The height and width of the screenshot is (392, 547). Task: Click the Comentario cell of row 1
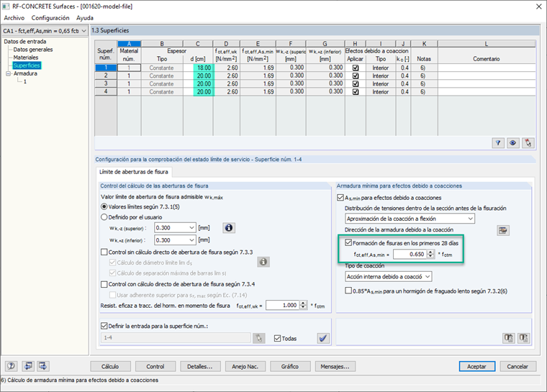pos(487,68)
